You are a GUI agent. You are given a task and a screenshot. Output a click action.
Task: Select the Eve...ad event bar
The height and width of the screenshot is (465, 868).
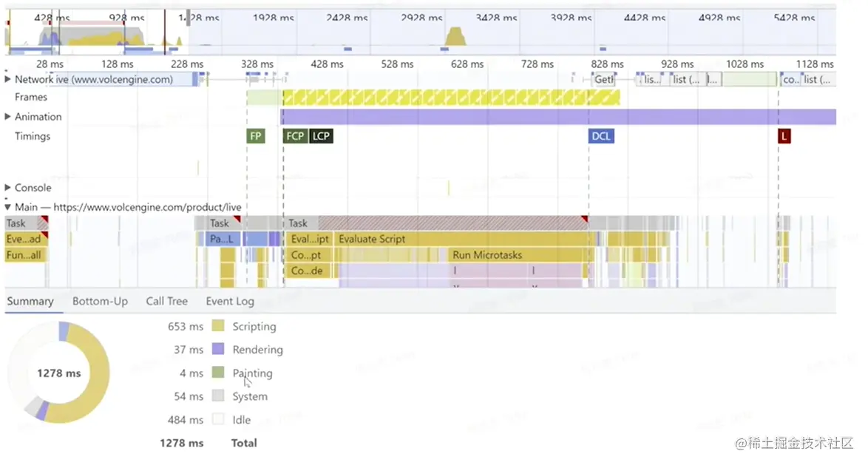[26, 239]
